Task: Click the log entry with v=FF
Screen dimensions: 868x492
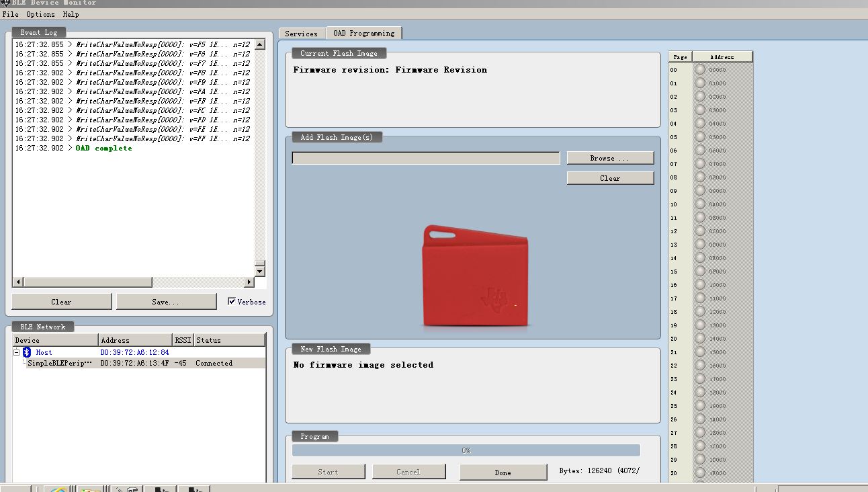Action: [133, 138]
